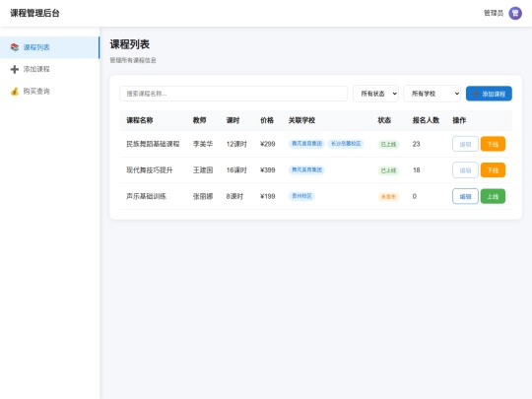The image size is (532, 399).
Task: Click 操作 column header
Action: 459,120
